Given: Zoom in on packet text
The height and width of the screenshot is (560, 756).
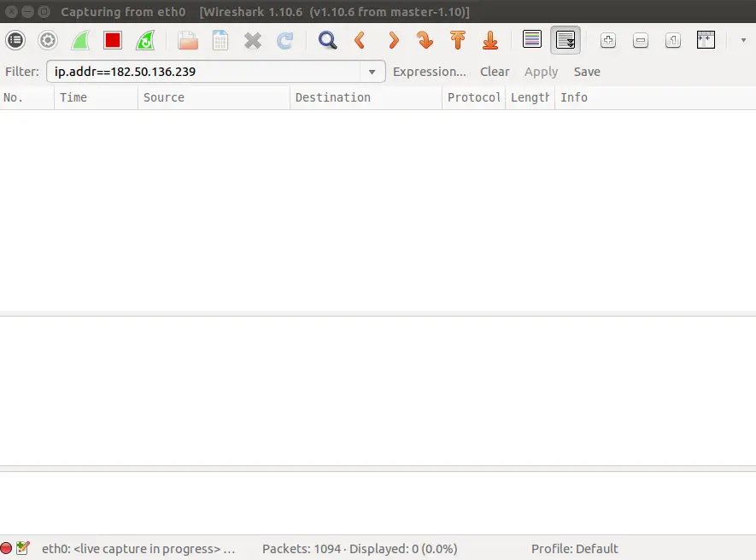Looking at the screenshot, I should tap(608, 40).
